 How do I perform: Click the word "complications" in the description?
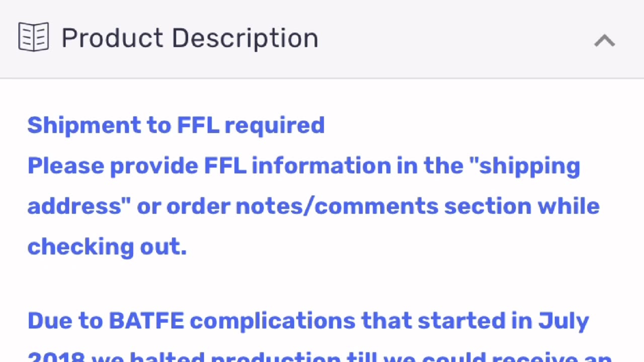(x=273, y=321)
